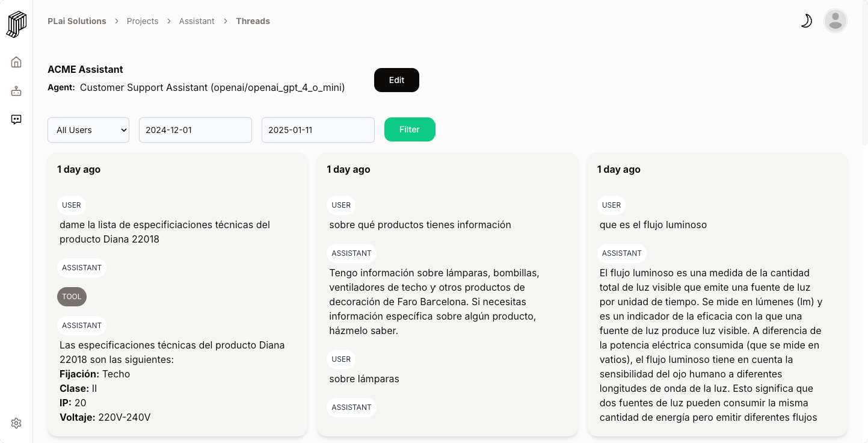Navigate to Projects in the breadcrumb

click(143, 21)
